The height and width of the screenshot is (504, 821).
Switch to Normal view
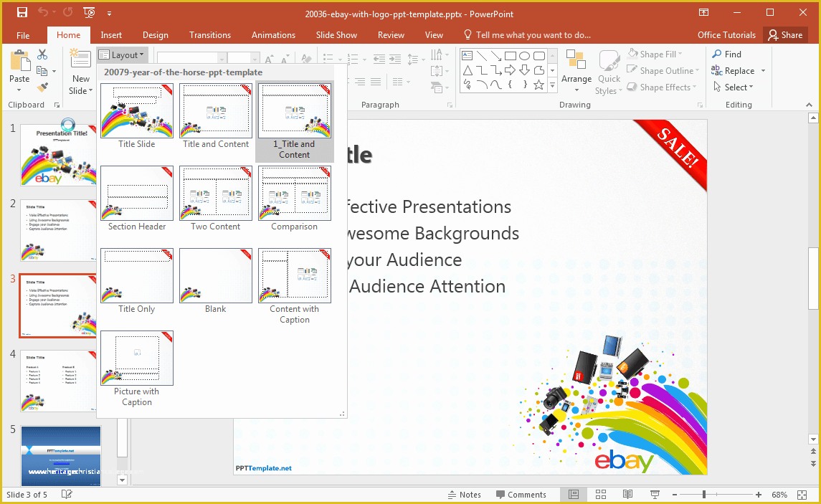coord(574,495)
